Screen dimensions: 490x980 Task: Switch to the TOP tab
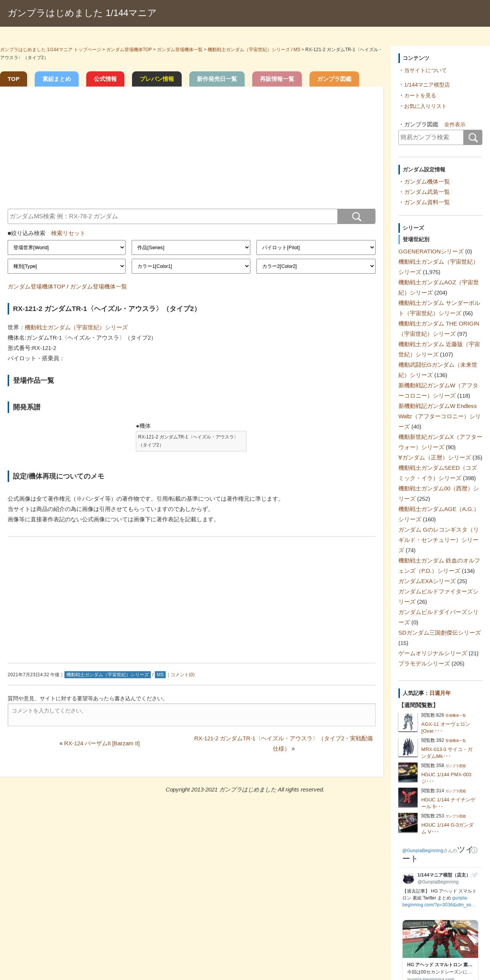click(x=13, y=79)
